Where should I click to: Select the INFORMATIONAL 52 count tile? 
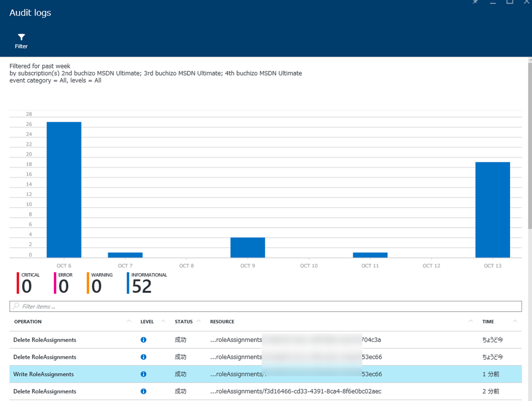click(146, 284)
